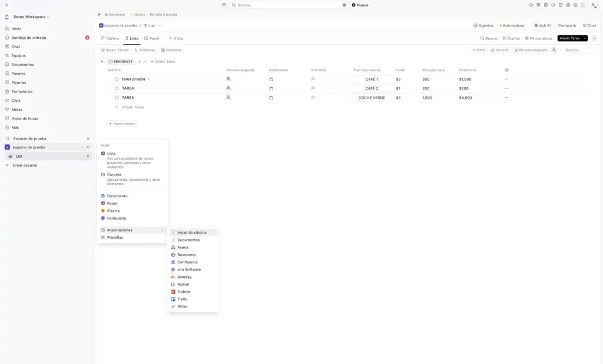Toggle the Cerrada closed tasks filter
603x364 pixels.
click(x=499, y=50)
